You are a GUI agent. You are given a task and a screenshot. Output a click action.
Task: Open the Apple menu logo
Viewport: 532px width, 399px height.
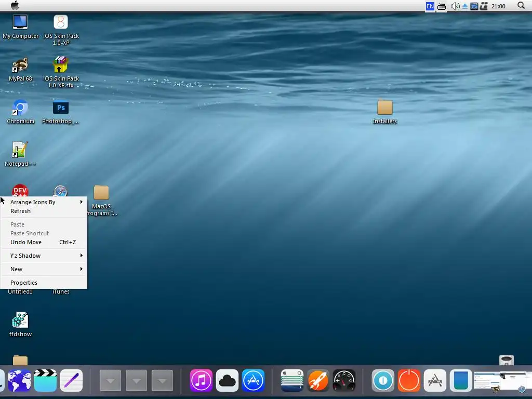(x=15, y=5)
